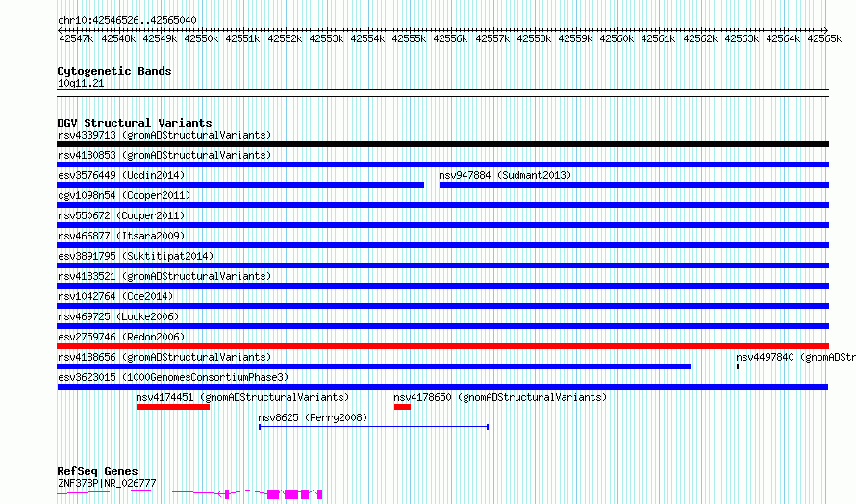Open variant nsv1042764 (Coe2014) label
This screenshot has height=504, width=856.
pyautogui.click(x=115, y=296)
